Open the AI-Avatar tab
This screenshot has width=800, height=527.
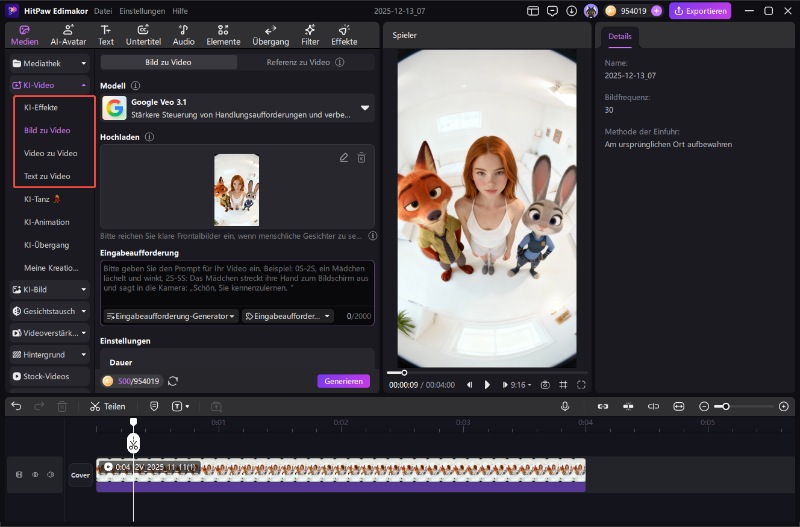(68, 36)
